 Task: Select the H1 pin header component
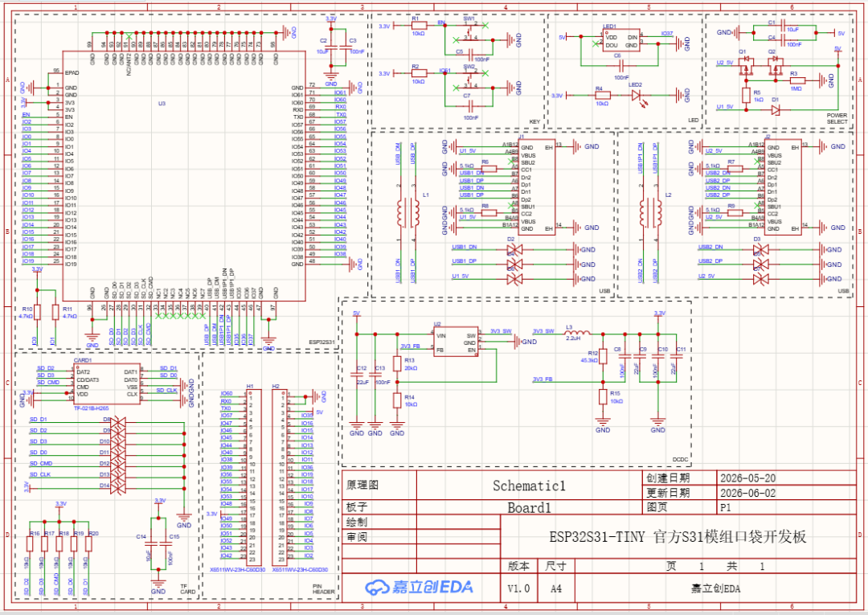[254, 478]
